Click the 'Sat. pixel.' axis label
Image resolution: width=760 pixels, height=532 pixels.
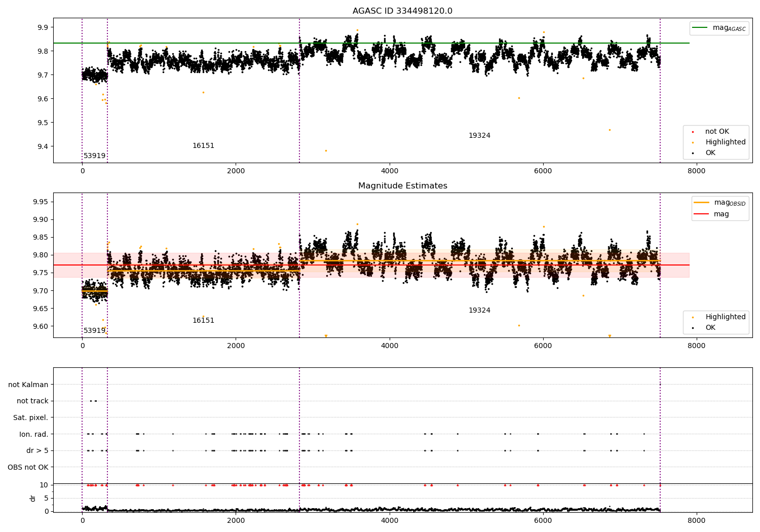(30, 418)
